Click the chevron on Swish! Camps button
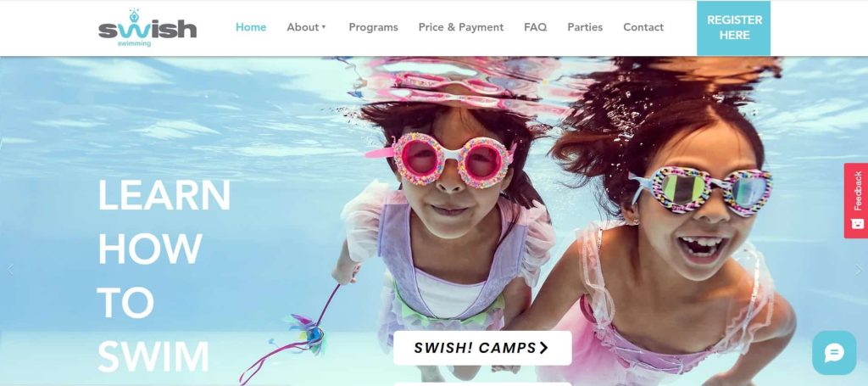 543,348
